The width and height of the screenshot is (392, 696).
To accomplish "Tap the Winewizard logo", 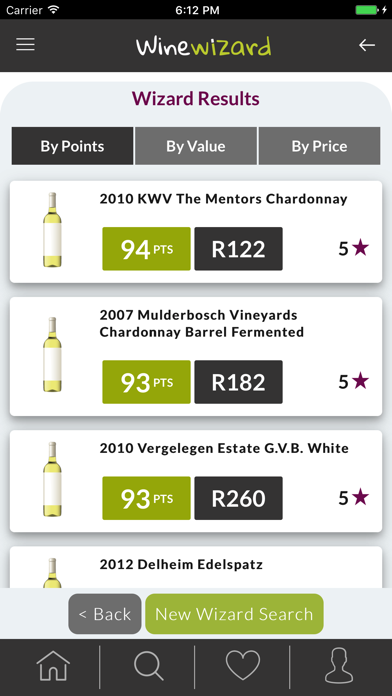I will click(203, 46).
